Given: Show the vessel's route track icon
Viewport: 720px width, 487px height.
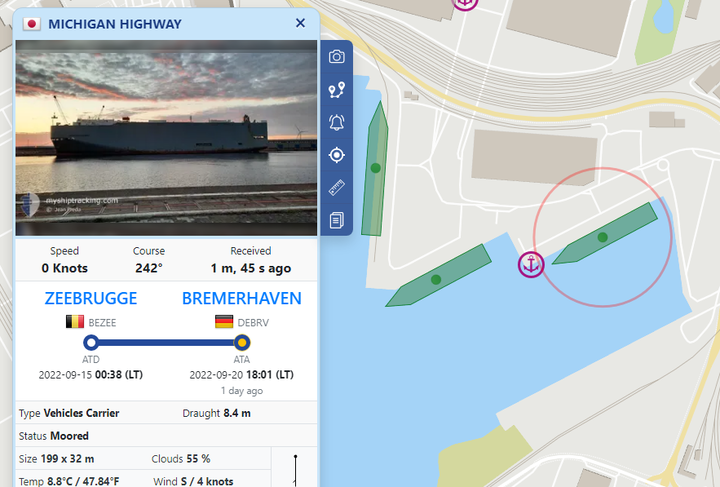Looking at the screenshot, I should pos(337,90).
